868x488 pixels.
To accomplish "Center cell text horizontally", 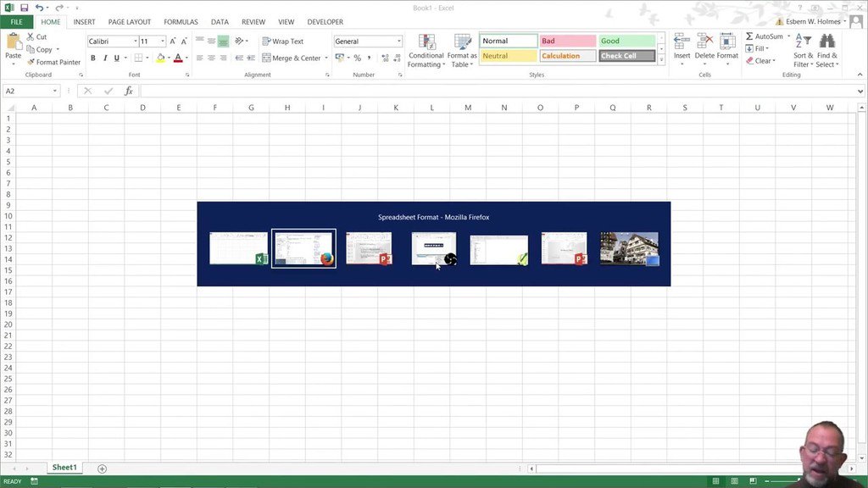I will 211,58.
